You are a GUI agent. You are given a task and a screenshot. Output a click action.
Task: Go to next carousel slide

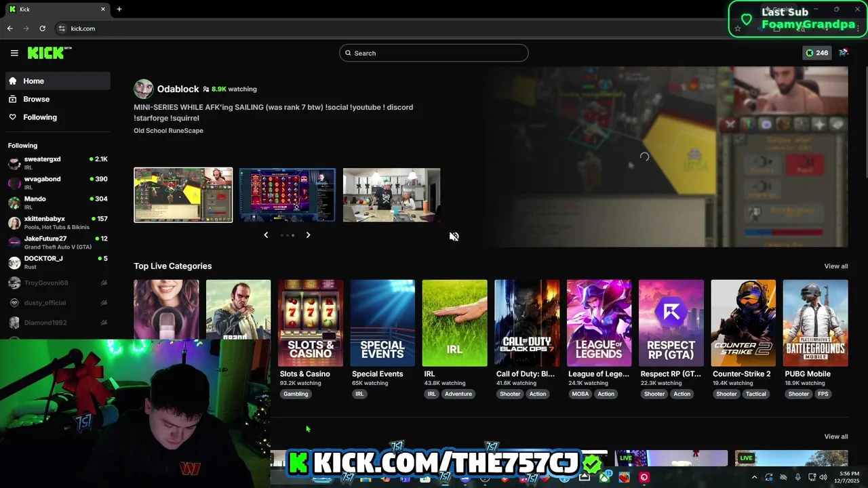pos(308,235)
